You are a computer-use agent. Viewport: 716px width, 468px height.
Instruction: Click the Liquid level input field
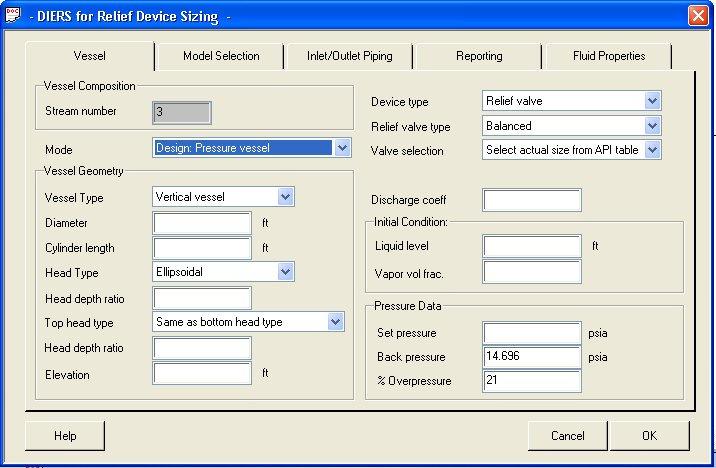click(x=532, y=246)
